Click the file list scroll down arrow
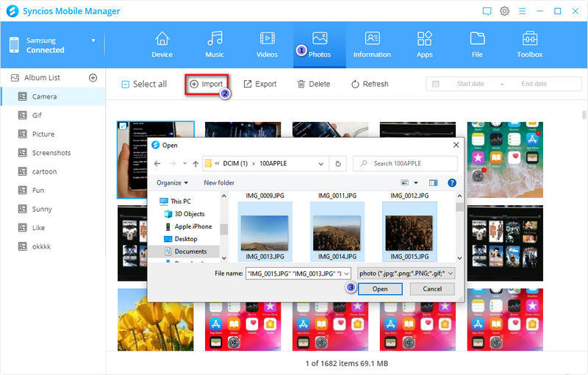Screen dimensions: 588x375 point(459,258)
